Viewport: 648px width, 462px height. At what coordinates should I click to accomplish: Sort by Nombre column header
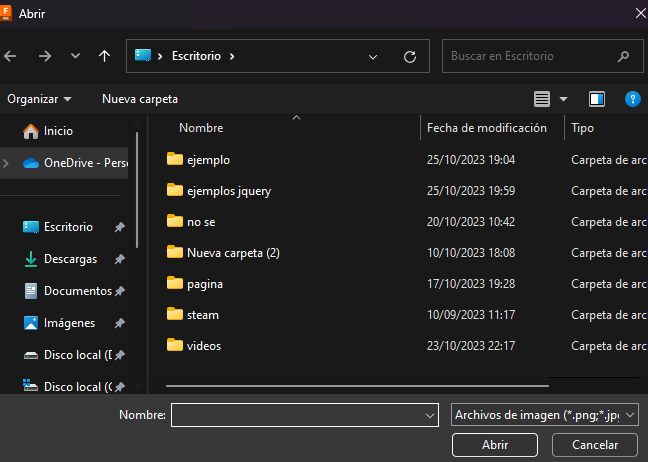point(201,128)
